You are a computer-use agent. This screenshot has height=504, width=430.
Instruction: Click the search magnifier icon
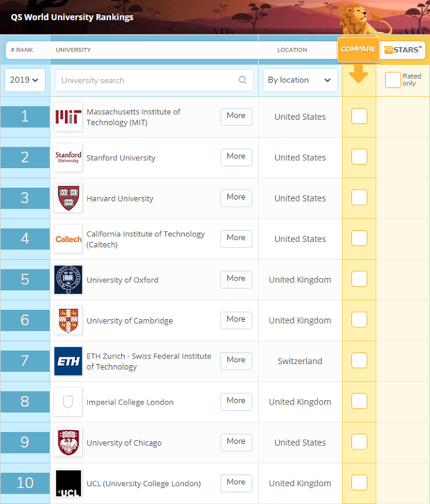pos(243,80)
